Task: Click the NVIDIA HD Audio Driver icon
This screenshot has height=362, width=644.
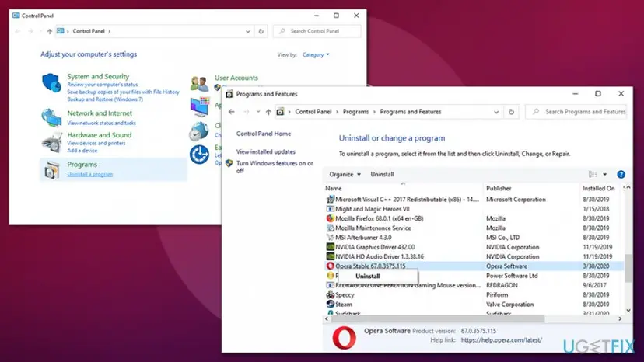Action: 331,256
